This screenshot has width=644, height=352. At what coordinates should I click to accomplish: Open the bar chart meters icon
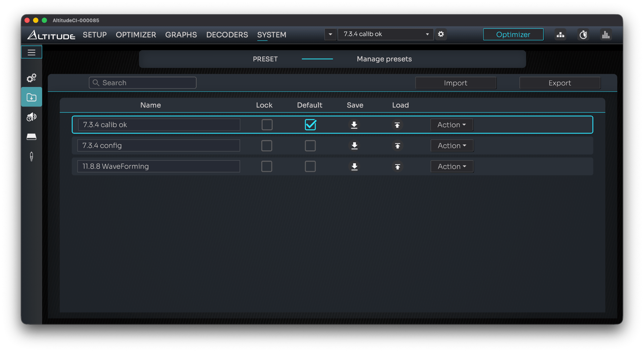point(606,35)
